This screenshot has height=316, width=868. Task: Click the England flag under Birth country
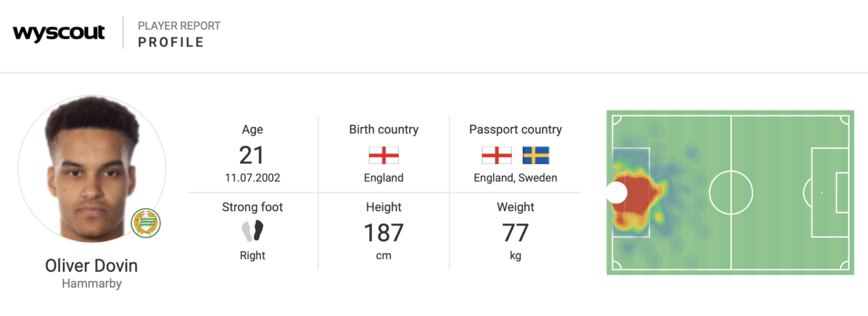pos(384,155)
